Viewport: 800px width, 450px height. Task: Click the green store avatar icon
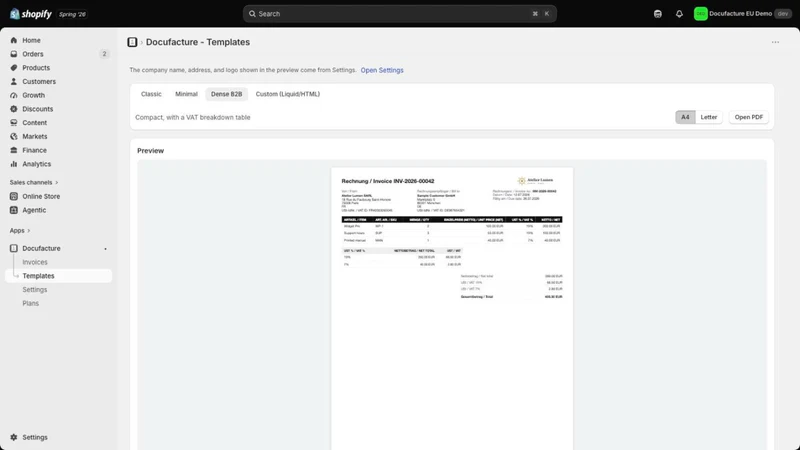(x=701, y=14)
